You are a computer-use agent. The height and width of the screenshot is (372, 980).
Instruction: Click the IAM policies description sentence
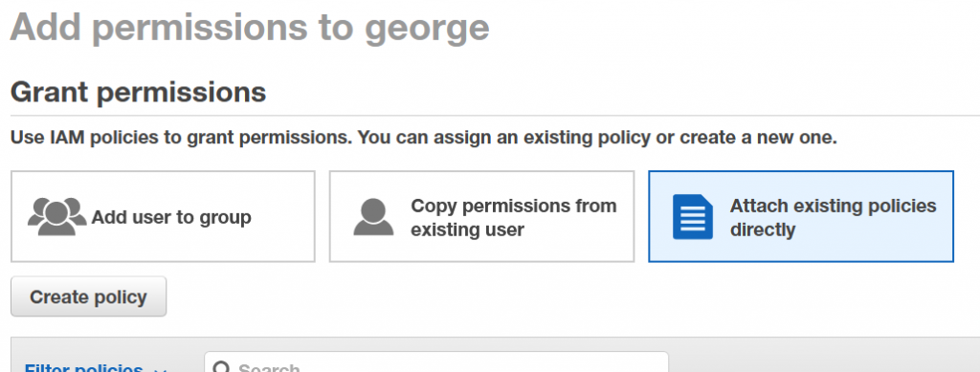point(424,138)
